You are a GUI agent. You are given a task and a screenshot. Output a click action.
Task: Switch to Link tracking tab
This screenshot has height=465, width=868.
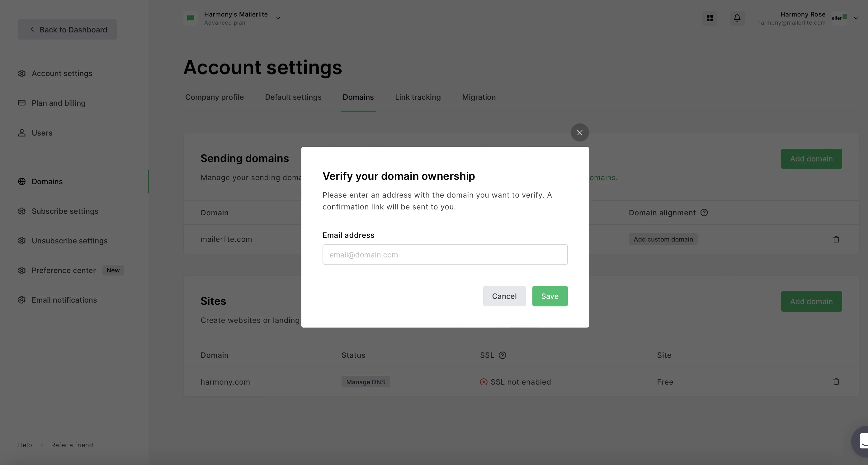[x=417, y=97]
